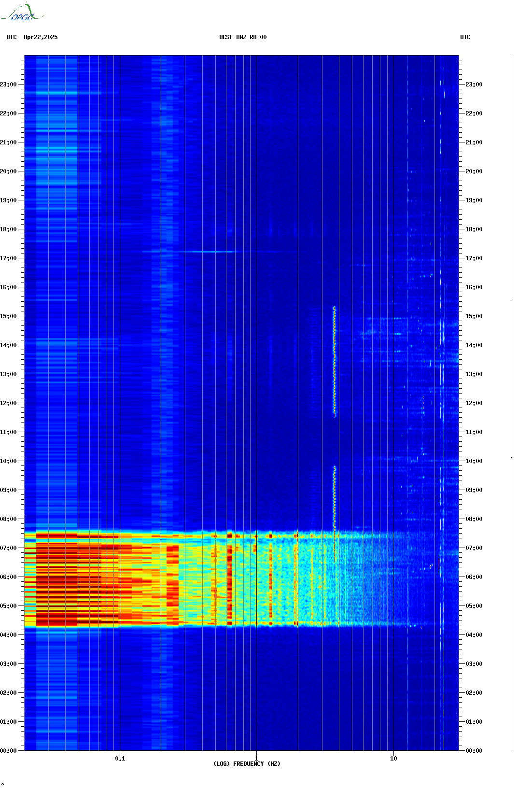This screenshot has width=532, height=789.
Task: Click the 10 frequency axis tick label
Action: (394, 759)
